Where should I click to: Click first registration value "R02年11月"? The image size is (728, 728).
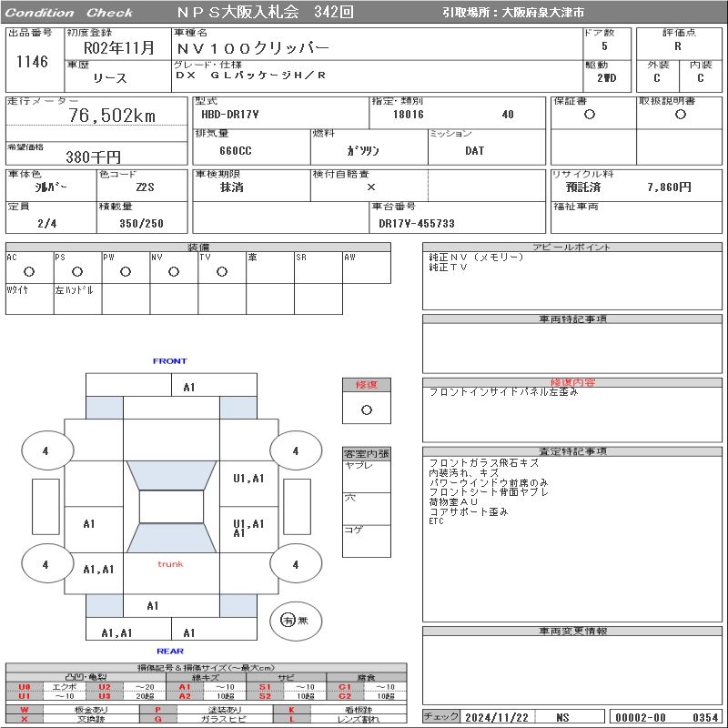(x=118, y=48)
